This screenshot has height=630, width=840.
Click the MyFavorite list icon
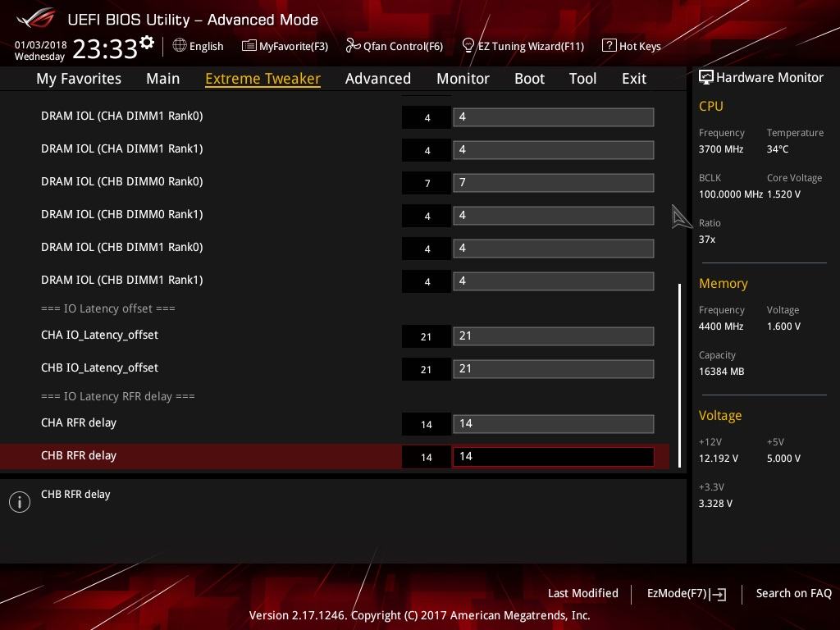[x=249, y=46]
